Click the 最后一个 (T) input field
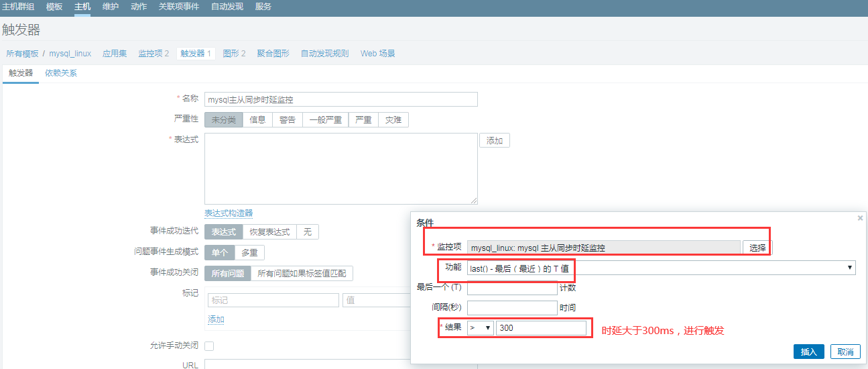Image resolution: width=868 pixels, height=369 pixels. 512,288
